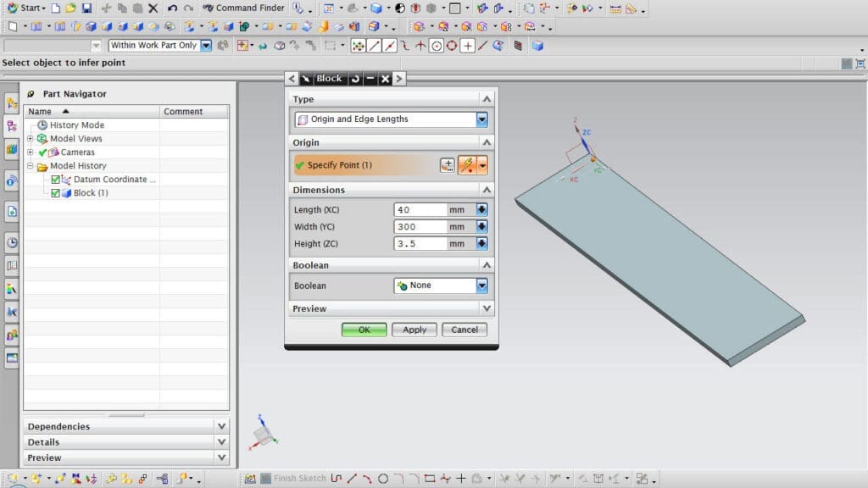Expand the Model Views tree node
Screen dimensions: 868x488
click(31, 139)
